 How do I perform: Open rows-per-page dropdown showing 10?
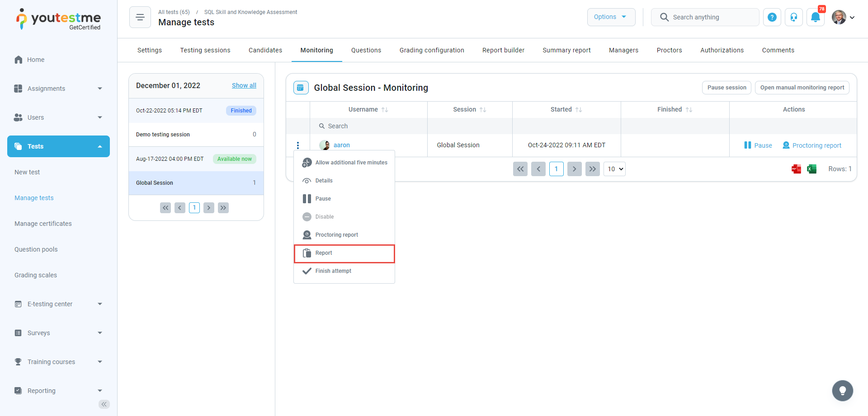click(x=614, y=169)
